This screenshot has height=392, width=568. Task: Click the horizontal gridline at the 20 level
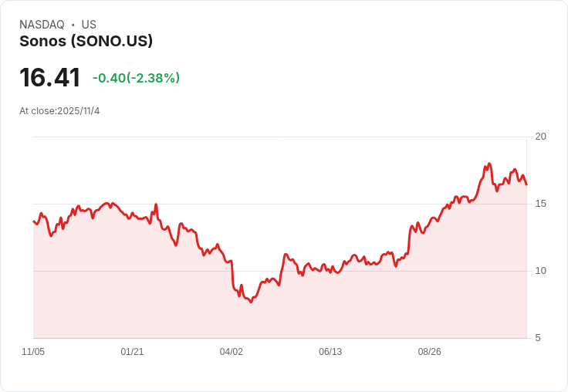pyautogui.click(x=278, y=137)
